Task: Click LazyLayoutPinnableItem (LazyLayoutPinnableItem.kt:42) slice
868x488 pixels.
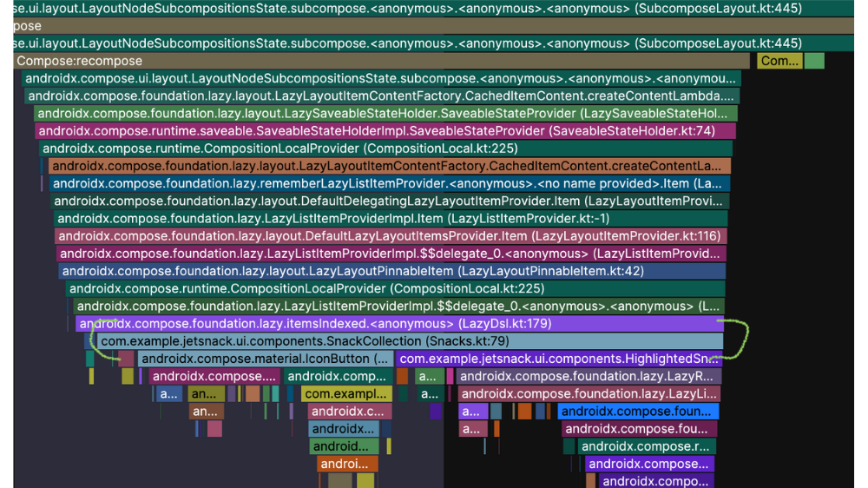Action: coord(392,271)
